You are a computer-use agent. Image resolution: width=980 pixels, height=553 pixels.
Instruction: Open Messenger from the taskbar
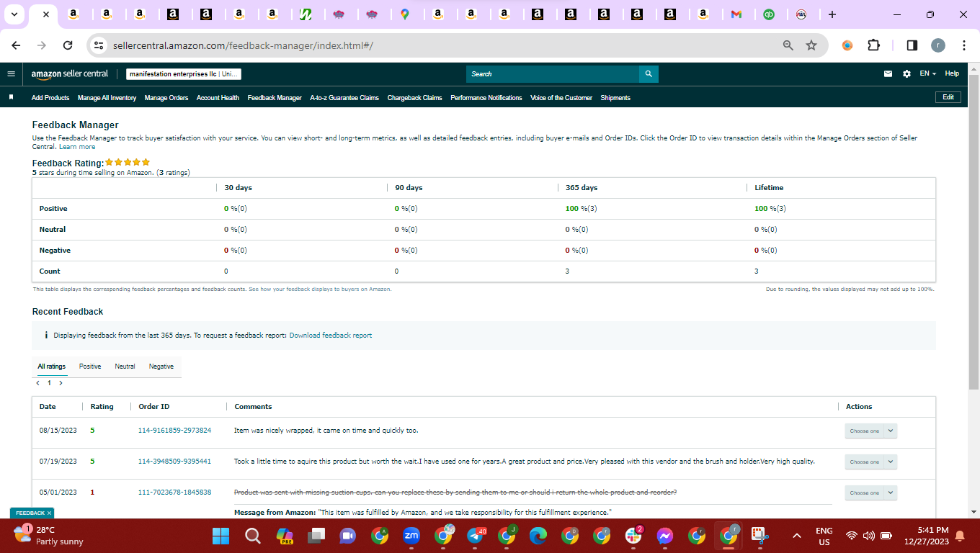(x=664, y=536)
